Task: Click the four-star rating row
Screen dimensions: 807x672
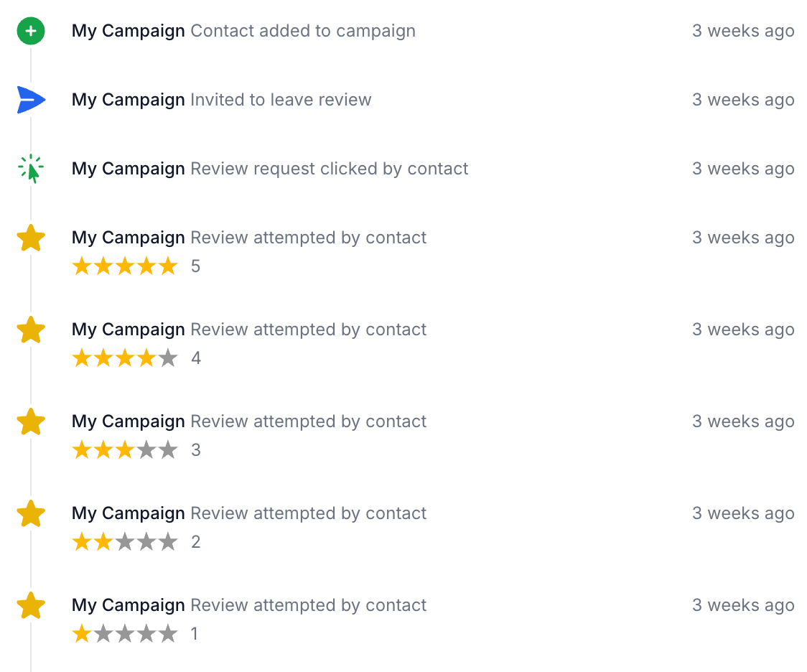Action: [x=136, y=358]
